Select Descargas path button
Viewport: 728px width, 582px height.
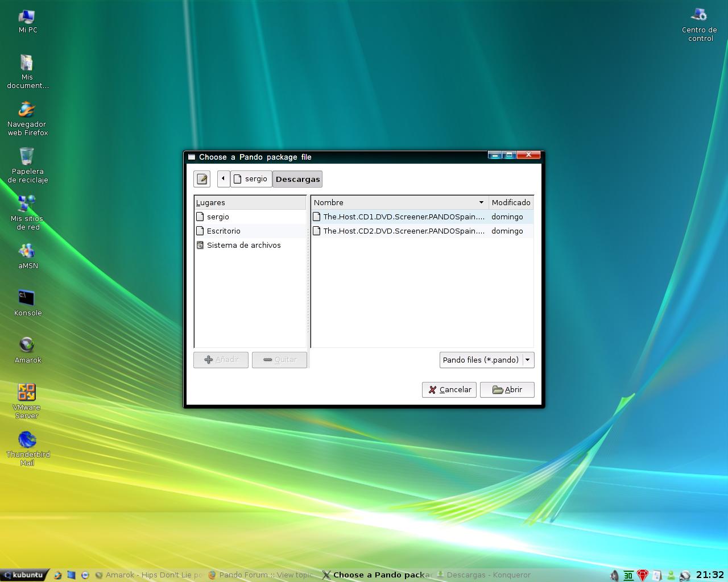point(297,179)
